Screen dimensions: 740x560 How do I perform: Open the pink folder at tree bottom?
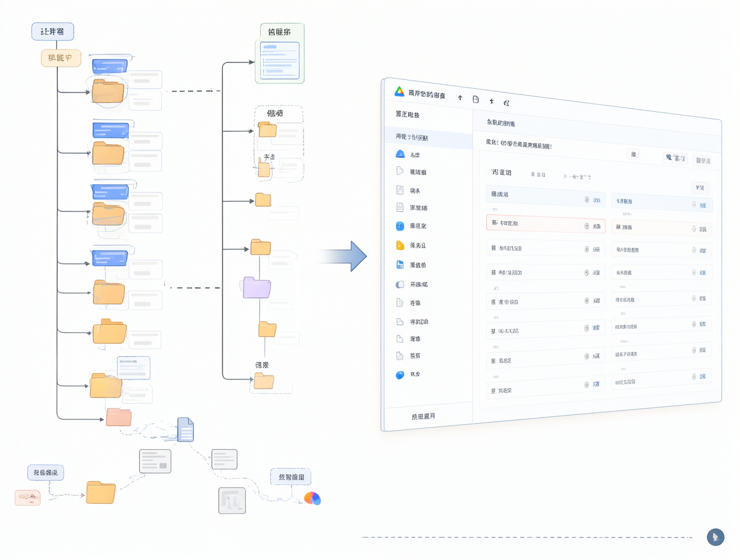(119, 417)
